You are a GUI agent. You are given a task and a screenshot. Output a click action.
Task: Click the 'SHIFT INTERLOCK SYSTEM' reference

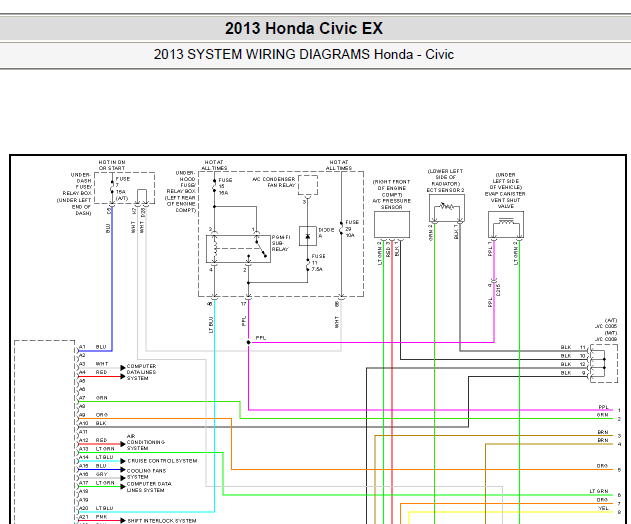162,521
